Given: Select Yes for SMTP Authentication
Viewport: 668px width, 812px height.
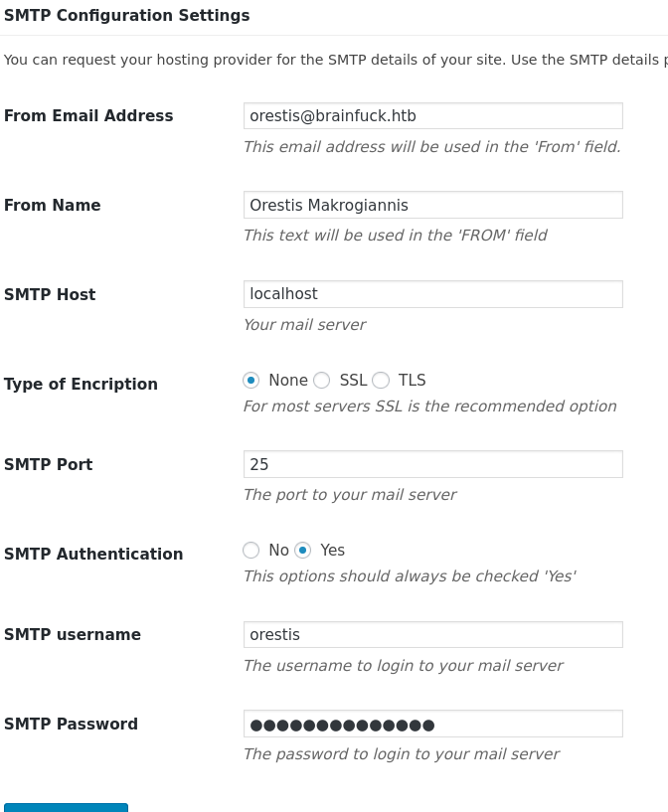Looking at the screenshot, I should [303, 551].
